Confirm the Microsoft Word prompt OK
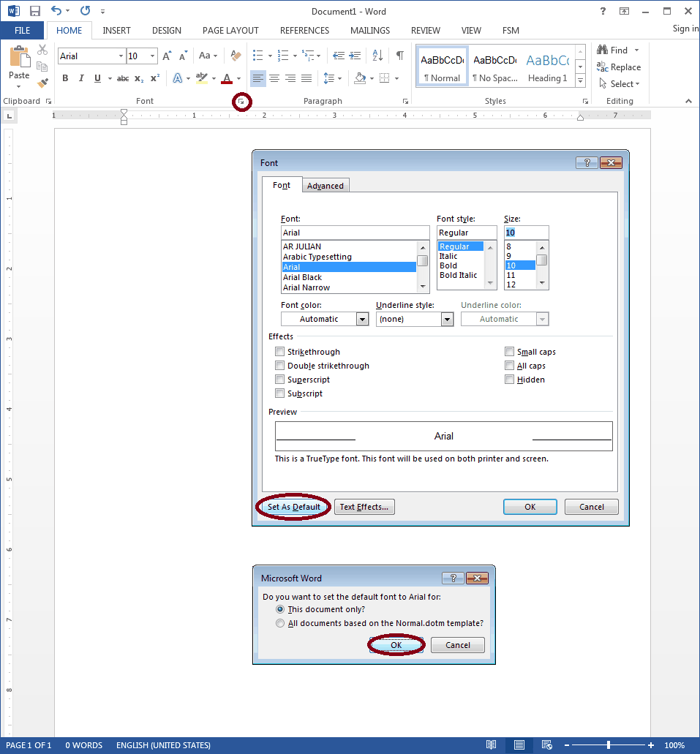Viewport: 700px width, 754px height. coord(396,645)
